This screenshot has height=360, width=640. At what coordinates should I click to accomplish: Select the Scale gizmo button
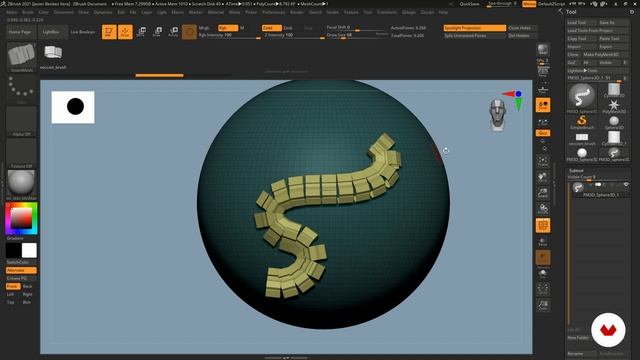coord(158,32)
